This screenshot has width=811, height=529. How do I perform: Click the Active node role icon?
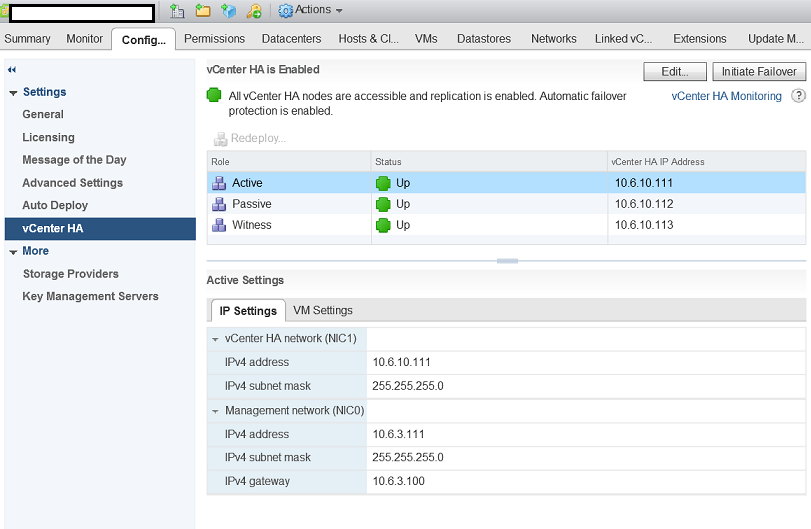click(219, 183)
